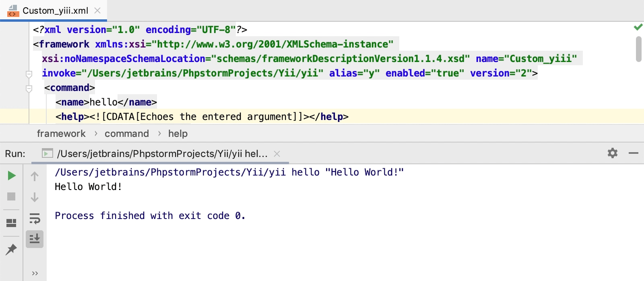The width and height of the screenshot is (644, 281).
Task: Toggle Scroll to the End button
Action: click(x=35, y=239)
